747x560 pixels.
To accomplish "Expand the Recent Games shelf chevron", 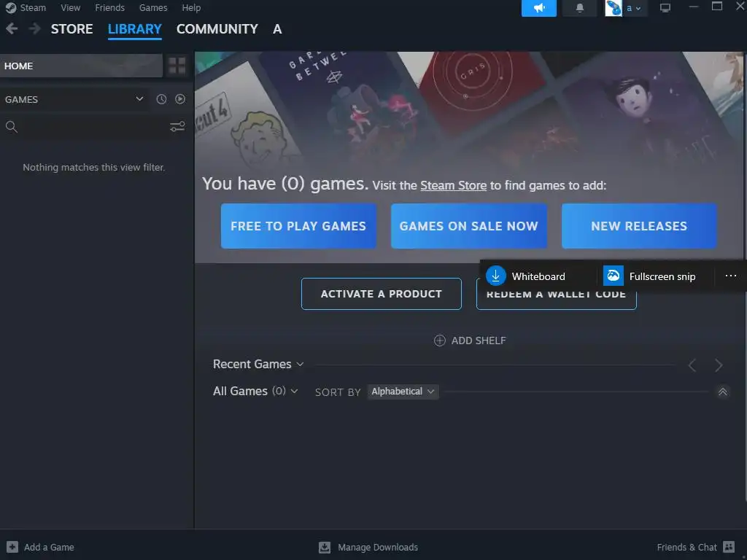I will coord(300,365).
